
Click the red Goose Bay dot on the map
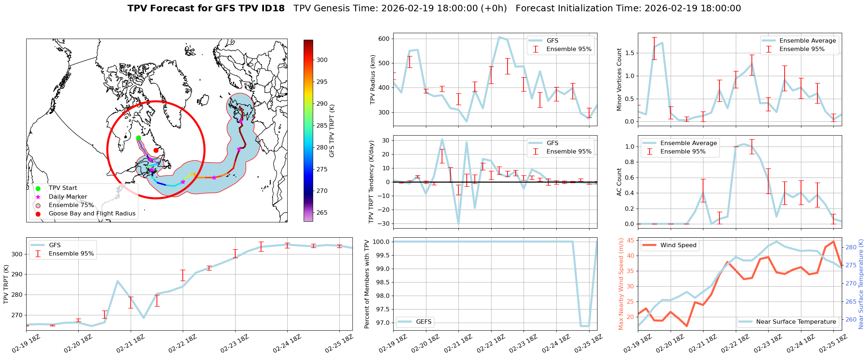coord(156,150)
